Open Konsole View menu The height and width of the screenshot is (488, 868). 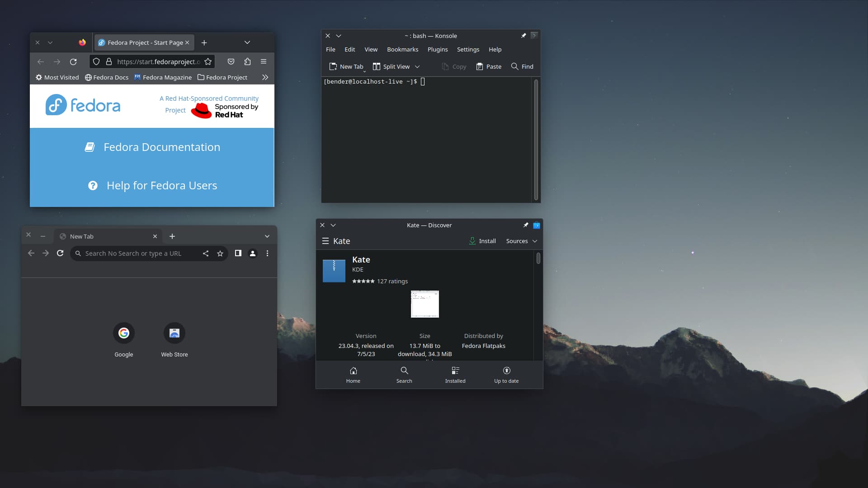pos(371,49)
